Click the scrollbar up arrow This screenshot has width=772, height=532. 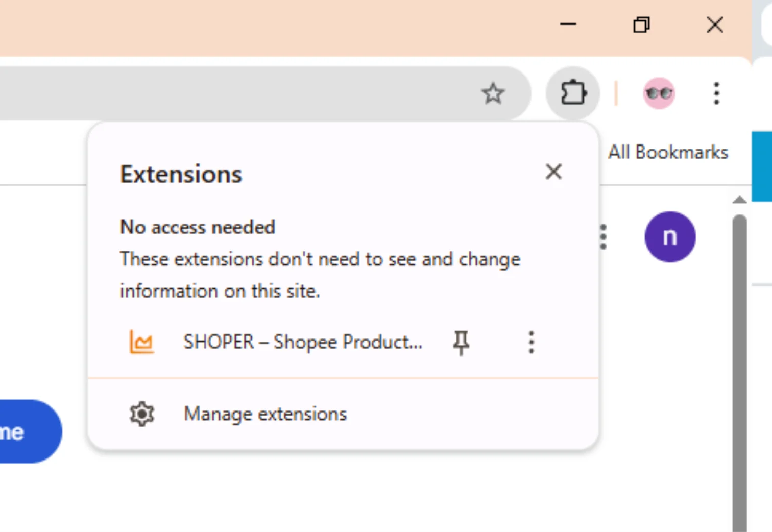(x=739, y=200)
